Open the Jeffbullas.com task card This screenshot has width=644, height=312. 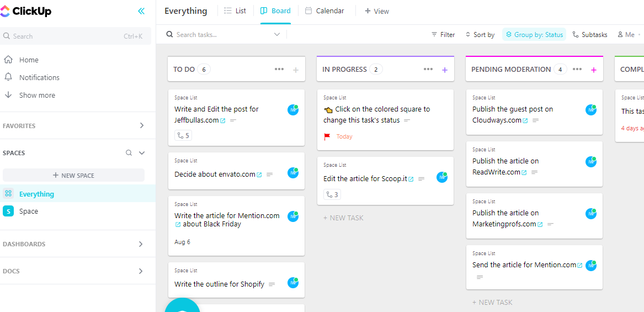(237, 118)
